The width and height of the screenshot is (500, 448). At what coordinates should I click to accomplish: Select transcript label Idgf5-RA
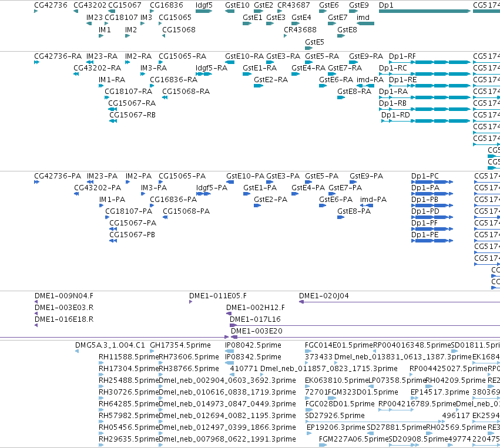[212, 68]
